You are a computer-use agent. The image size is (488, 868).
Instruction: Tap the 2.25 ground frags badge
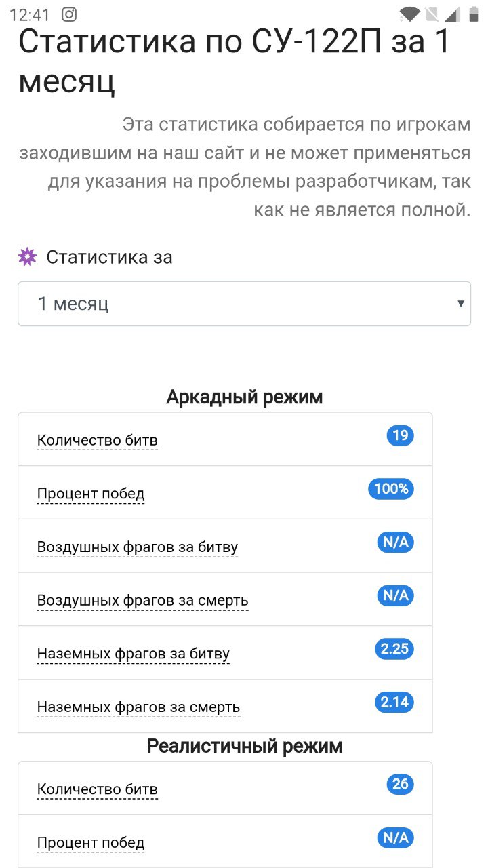tap(394, 649)
